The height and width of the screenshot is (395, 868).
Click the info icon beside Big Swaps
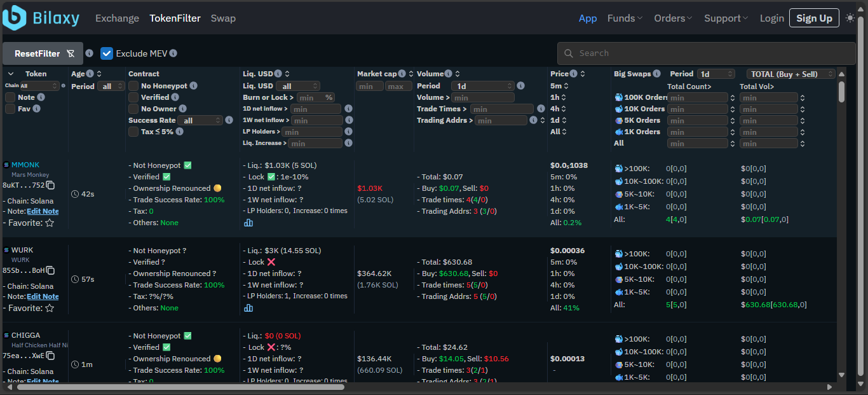(656, 74)
